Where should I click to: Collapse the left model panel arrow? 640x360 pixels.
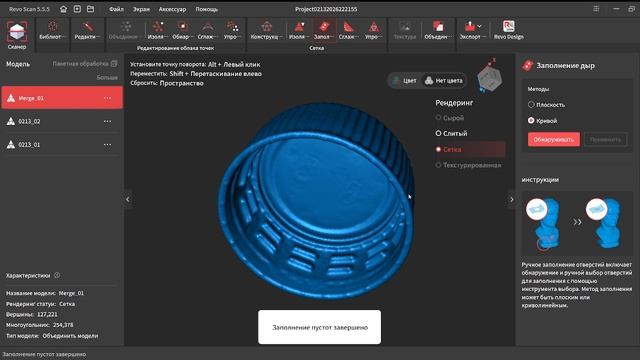pos(128,200)
